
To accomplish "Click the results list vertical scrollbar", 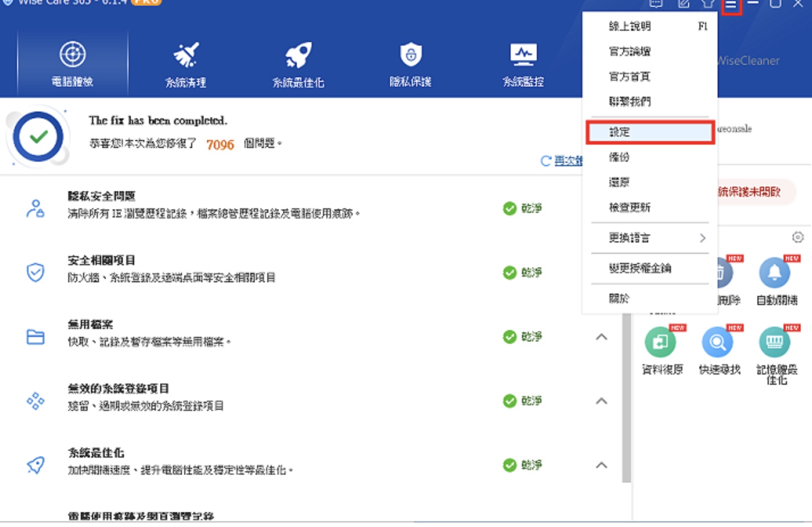I will tap(627, 397).
